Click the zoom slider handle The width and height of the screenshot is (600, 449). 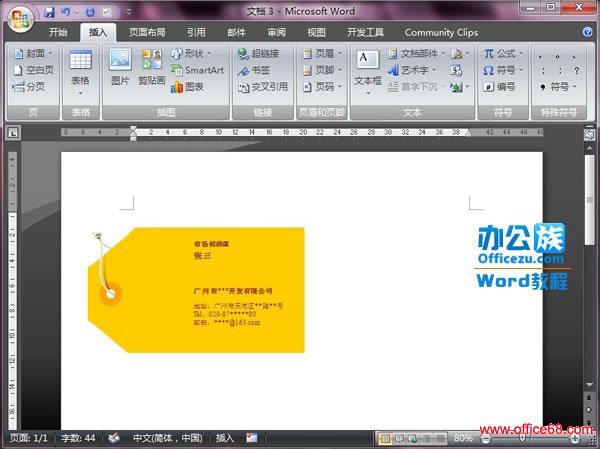point(522,438)
